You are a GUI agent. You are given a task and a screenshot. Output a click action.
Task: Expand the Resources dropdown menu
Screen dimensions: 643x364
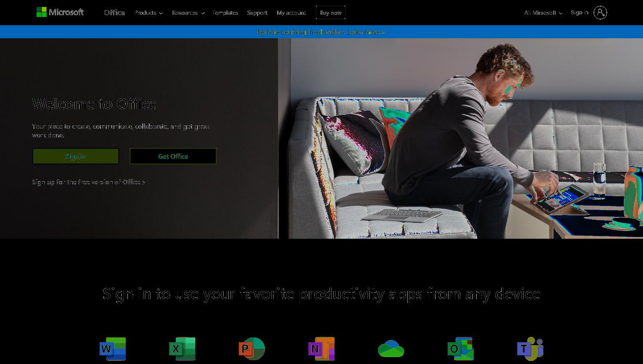click(188, 13)
